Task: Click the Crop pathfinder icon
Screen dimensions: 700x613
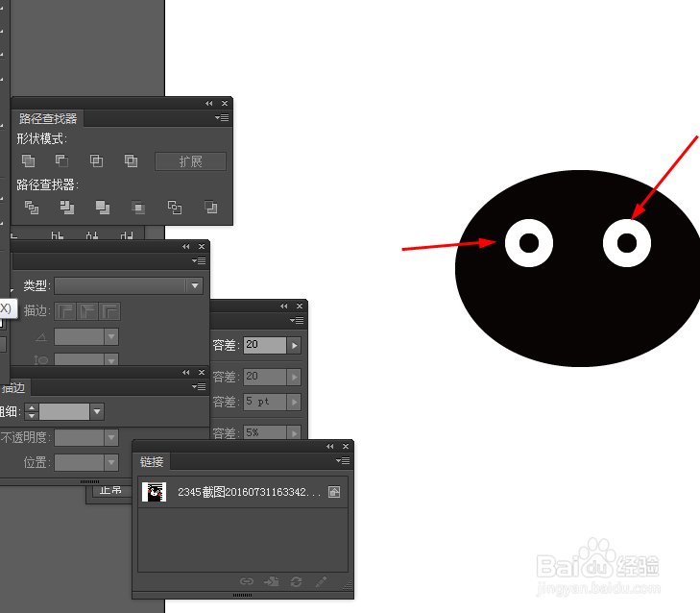Action: click(138, 208)
